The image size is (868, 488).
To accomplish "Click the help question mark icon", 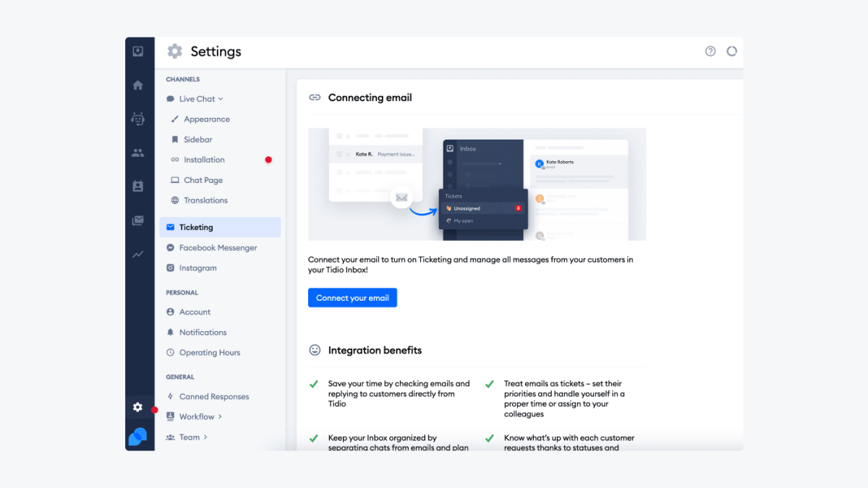I will (710, 51).
